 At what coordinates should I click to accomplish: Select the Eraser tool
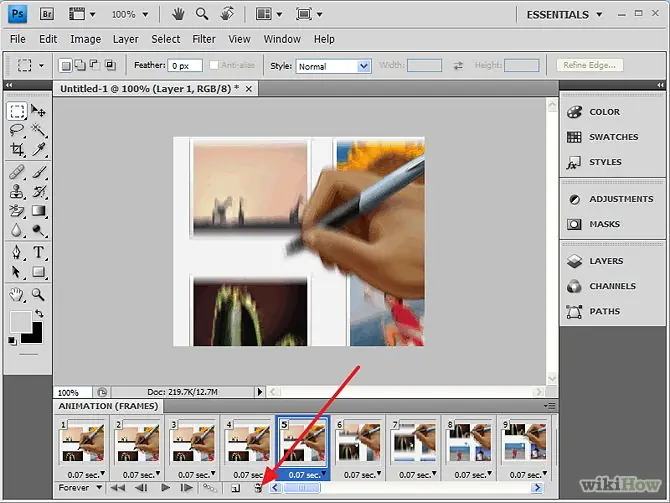point(17,211)
